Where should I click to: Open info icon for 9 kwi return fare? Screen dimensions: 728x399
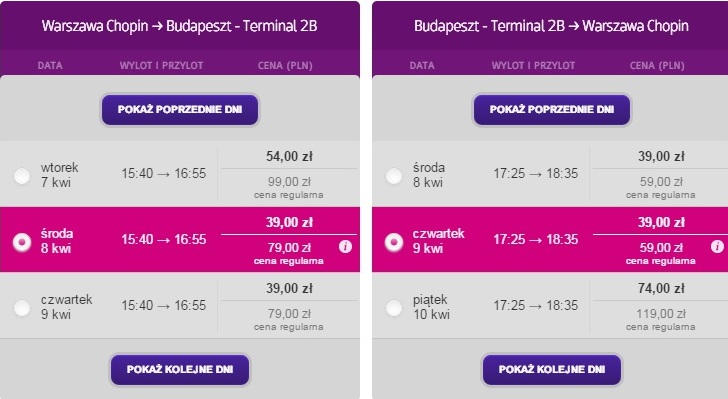coord(717,246)
